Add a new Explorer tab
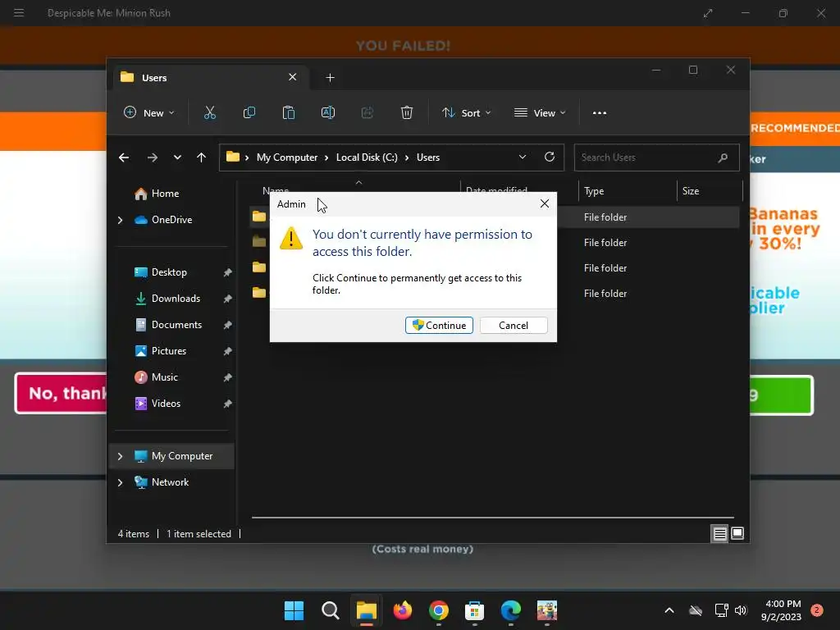 (x=330, y=78)
